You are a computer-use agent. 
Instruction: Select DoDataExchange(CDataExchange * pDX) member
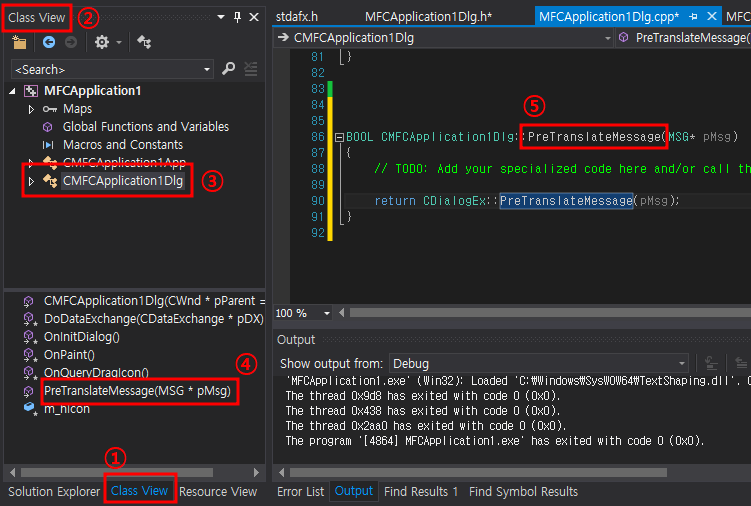tap(154, 319)
